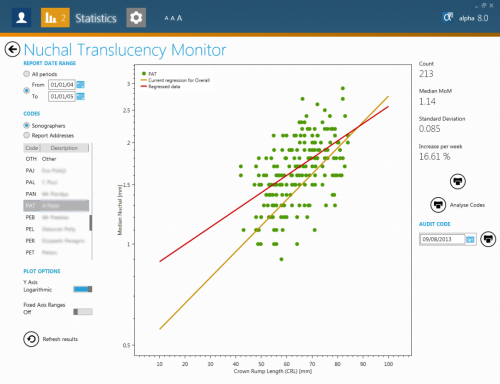Choose the largest A font size

pos(179,18)
